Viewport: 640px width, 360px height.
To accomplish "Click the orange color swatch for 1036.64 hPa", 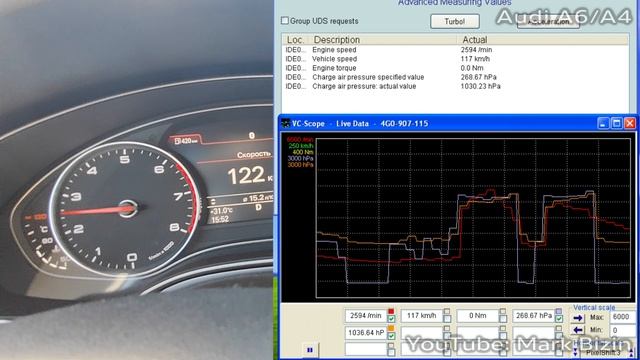I will 391,328.
